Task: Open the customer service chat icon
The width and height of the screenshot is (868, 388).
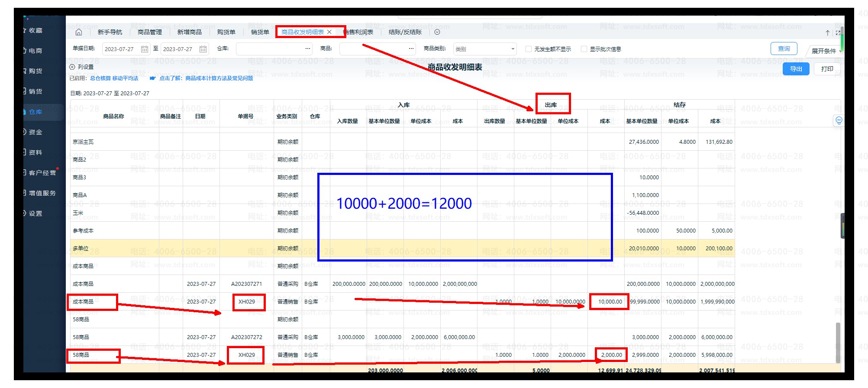Action: click(x=839, y=120)
